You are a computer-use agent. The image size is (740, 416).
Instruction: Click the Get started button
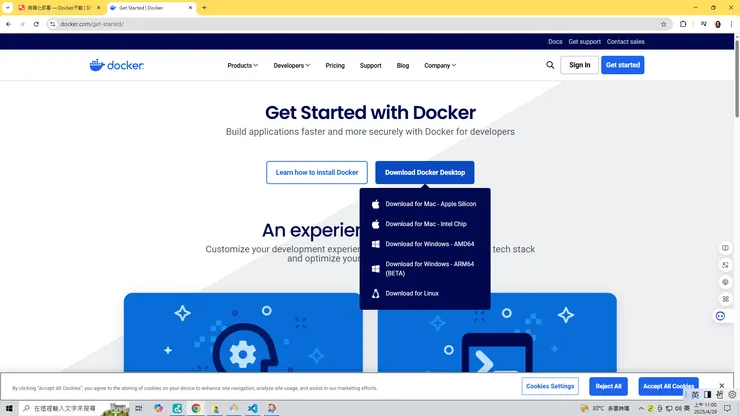click(x=622, y=65)
